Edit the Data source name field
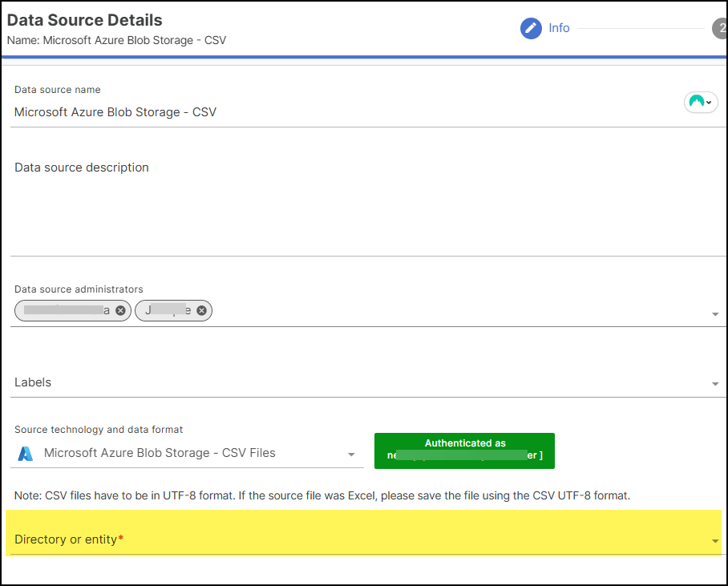728x586 pixels. 366,112
